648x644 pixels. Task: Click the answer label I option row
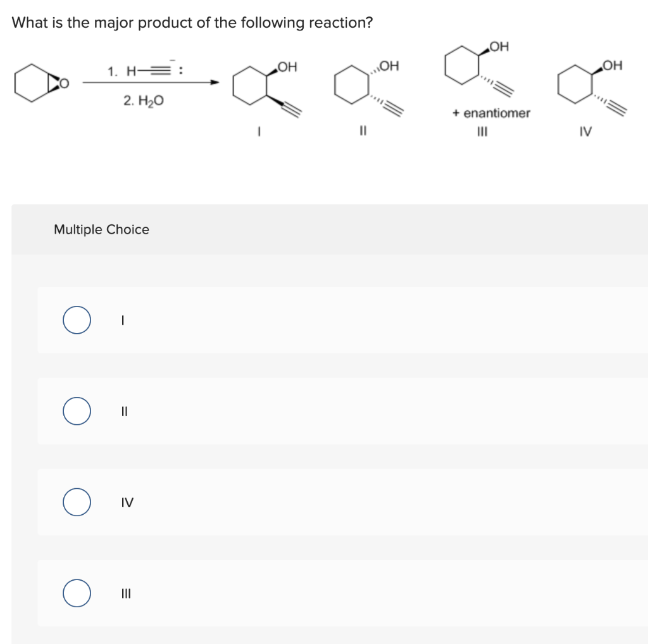coord(342,320)
